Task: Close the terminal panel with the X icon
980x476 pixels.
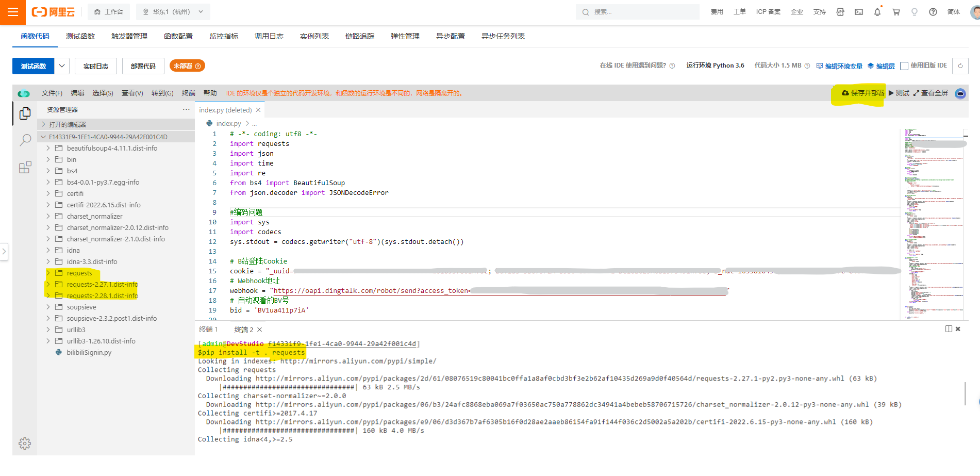Action: (958, 329)
